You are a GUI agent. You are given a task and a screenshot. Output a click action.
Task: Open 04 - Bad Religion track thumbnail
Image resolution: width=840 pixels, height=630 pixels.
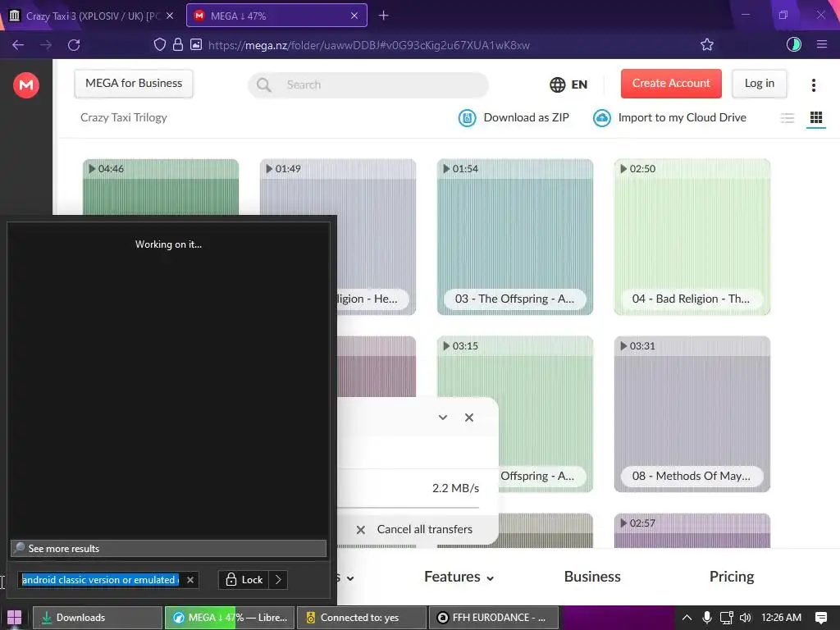pyautogui.click(x=692, y=237)
